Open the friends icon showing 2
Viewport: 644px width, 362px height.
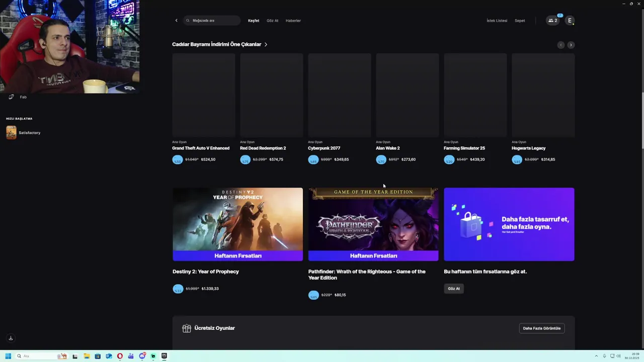pyautogui.click(x=553, y=21)
